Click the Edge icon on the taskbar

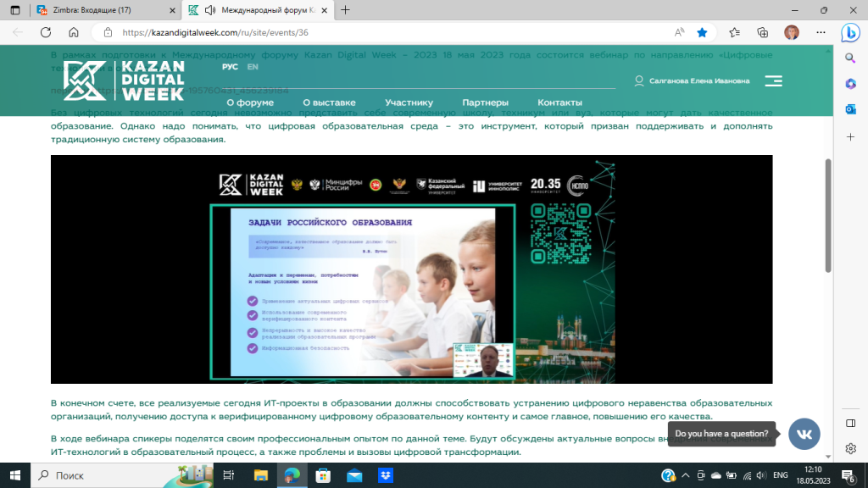[x=292, y=475]
